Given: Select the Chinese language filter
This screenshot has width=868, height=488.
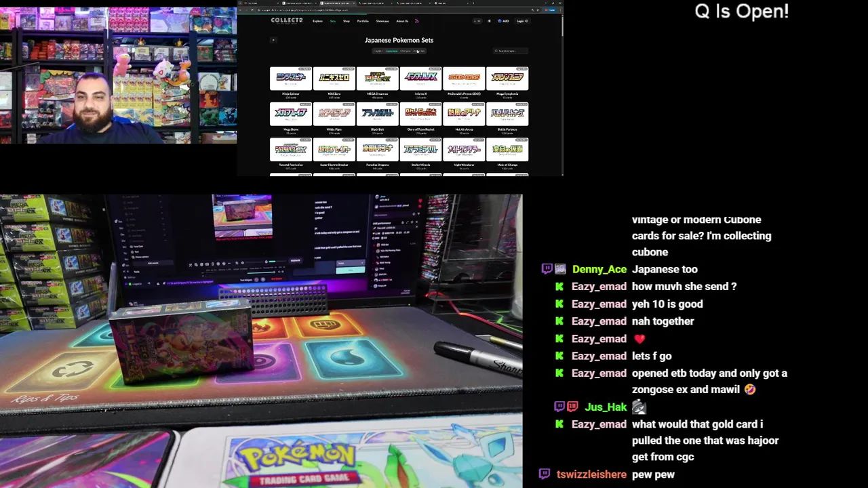Looking at the screenshot, I should 406,51.
